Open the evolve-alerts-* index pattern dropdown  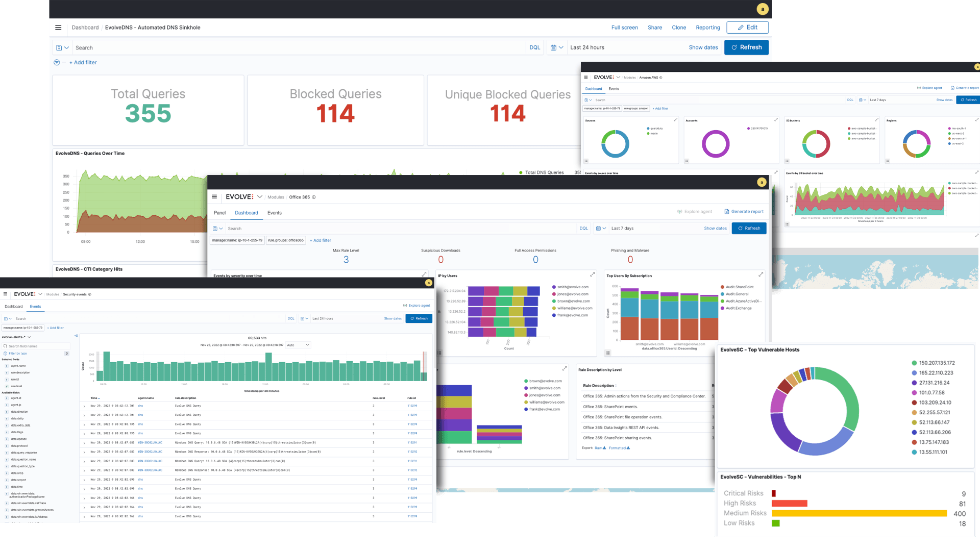16,337
